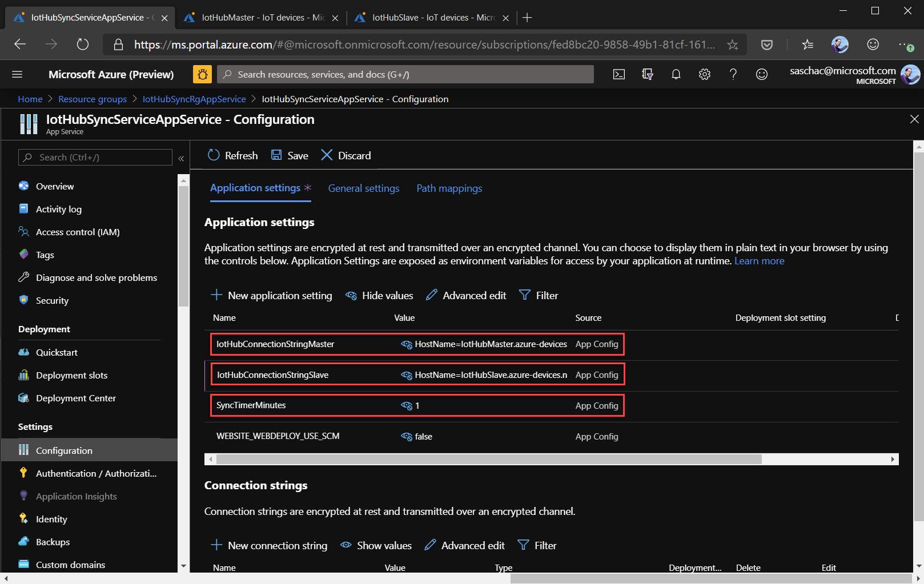Click Hide values for application settings

(379, 295)
